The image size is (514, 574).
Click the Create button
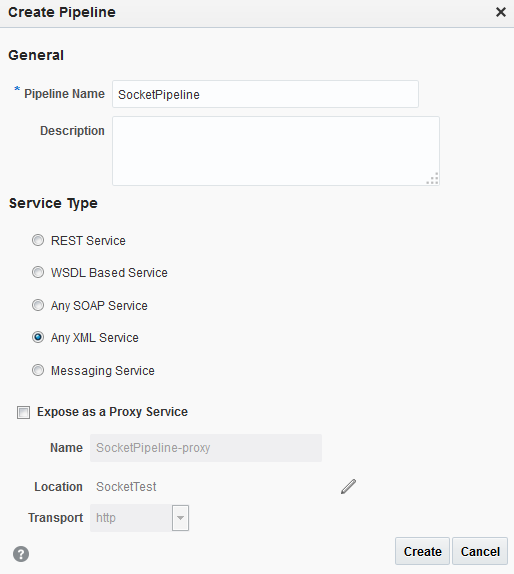422,551
